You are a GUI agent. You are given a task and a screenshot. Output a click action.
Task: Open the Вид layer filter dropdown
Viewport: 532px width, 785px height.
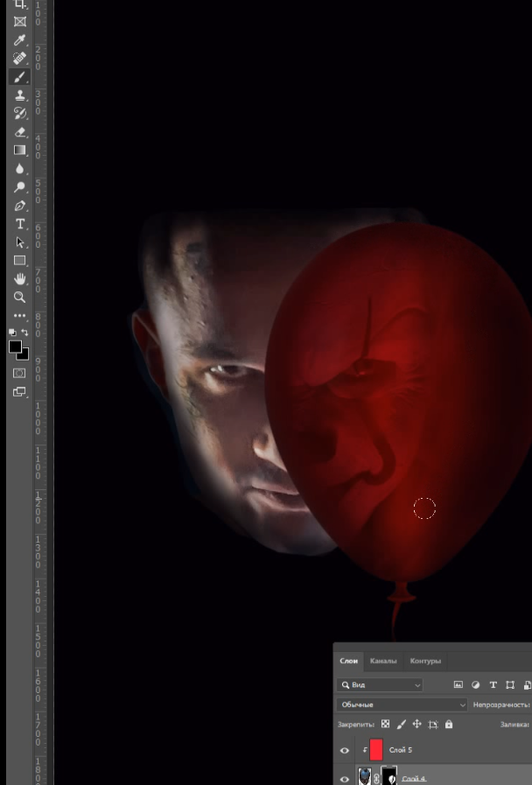coord(380,685)
